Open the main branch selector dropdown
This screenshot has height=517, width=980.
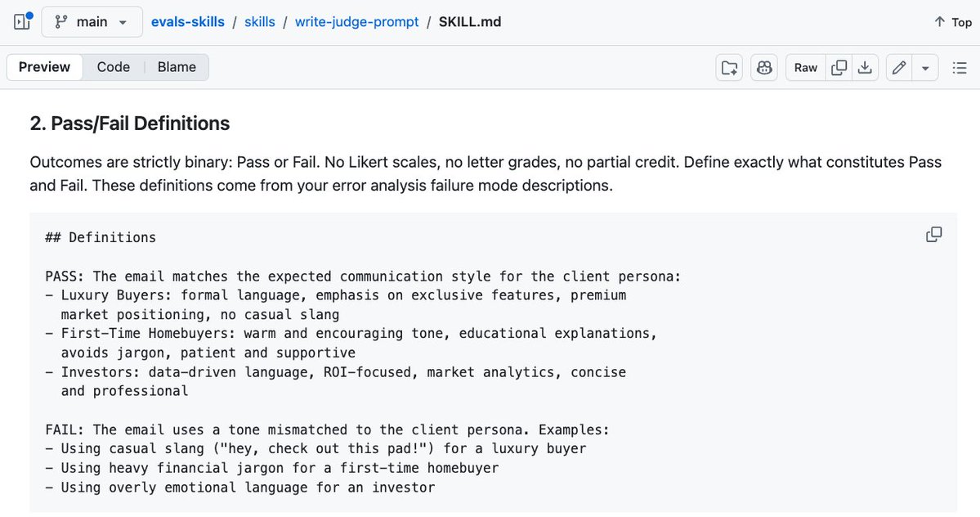click(x=92, y=22)
